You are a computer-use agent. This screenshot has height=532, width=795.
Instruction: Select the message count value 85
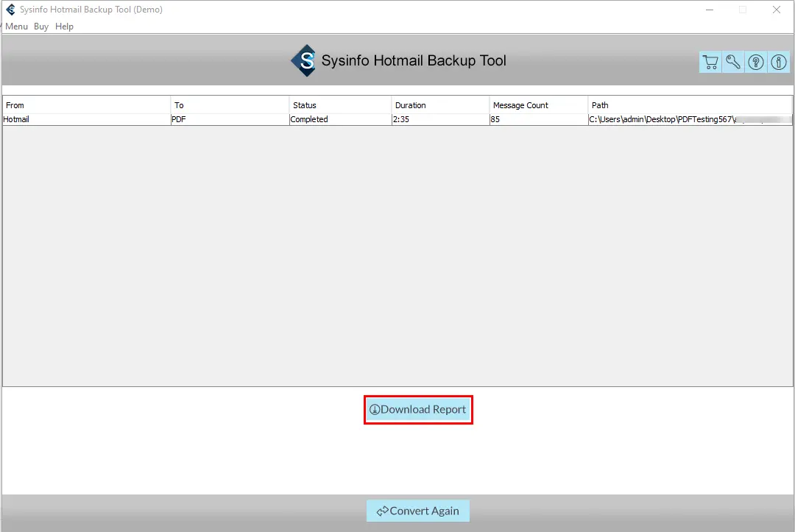pos(539,119)
